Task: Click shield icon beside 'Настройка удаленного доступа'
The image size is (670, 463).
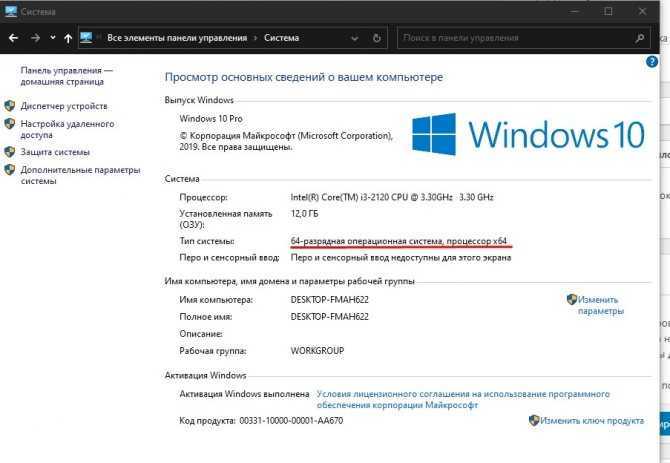Action: tap(9, 123)
